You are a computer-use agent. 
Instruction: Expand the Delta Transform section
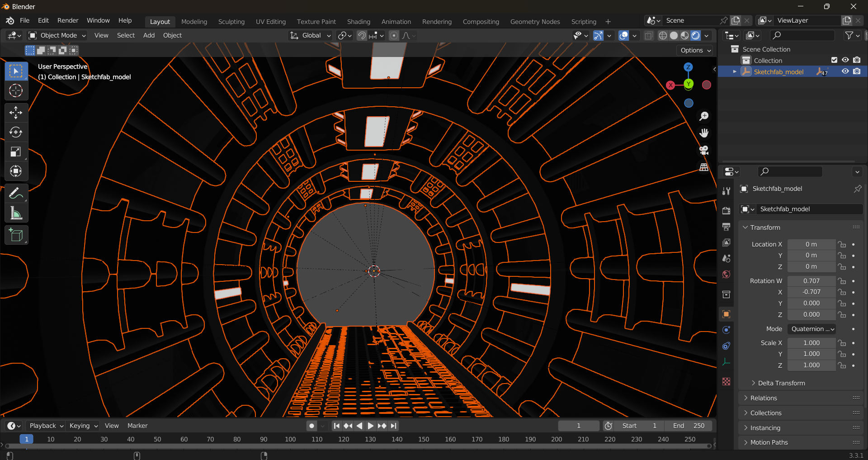click(x=781, y=383)
